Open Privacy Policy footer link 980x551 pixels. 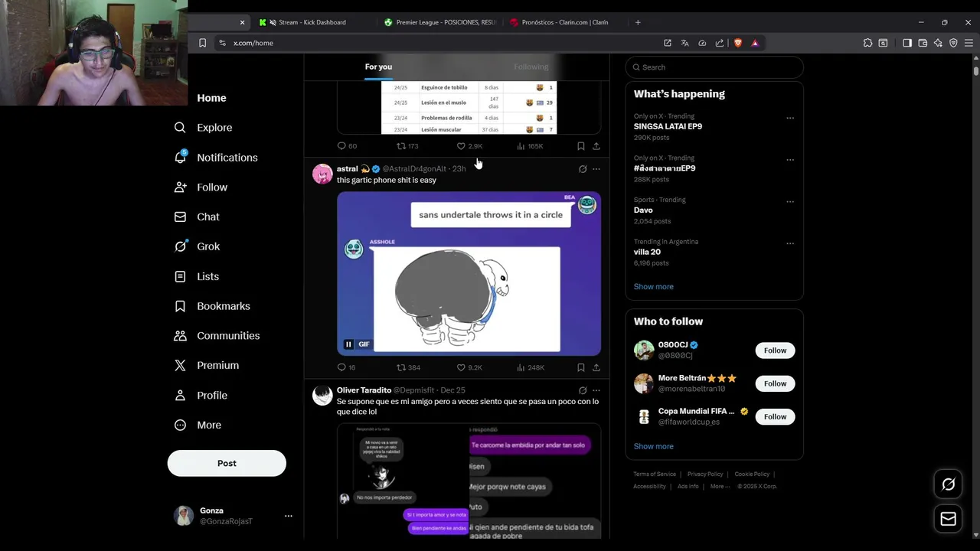coord(705,474)
